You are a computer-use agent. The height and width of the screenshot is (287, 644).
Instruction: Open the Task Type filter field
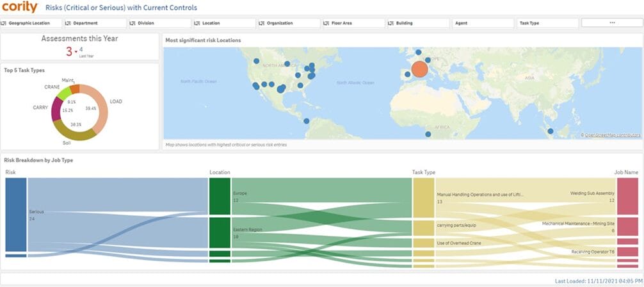tap(547, 23)
